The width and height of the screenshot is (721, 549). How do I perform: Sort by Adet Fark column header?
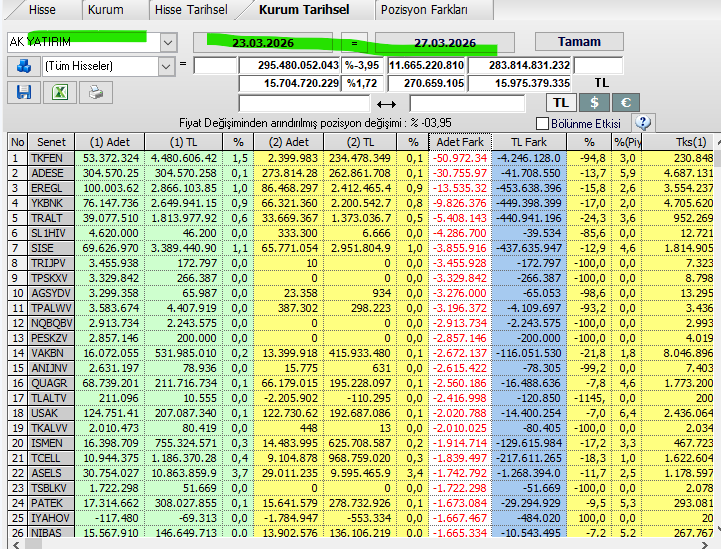tap(460, 142)
